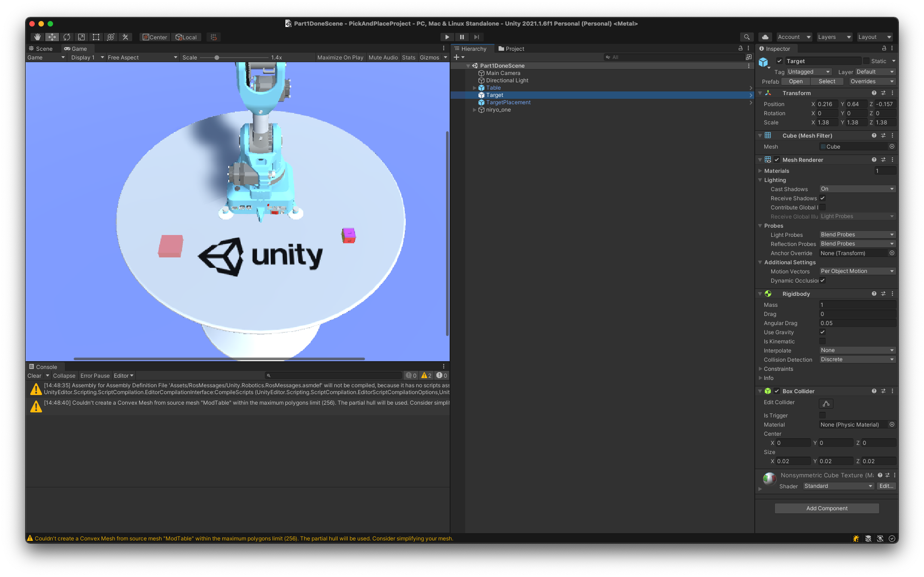Select the Rotate tool
Screen dimensions: 924x577
click(x=67, y=37)
